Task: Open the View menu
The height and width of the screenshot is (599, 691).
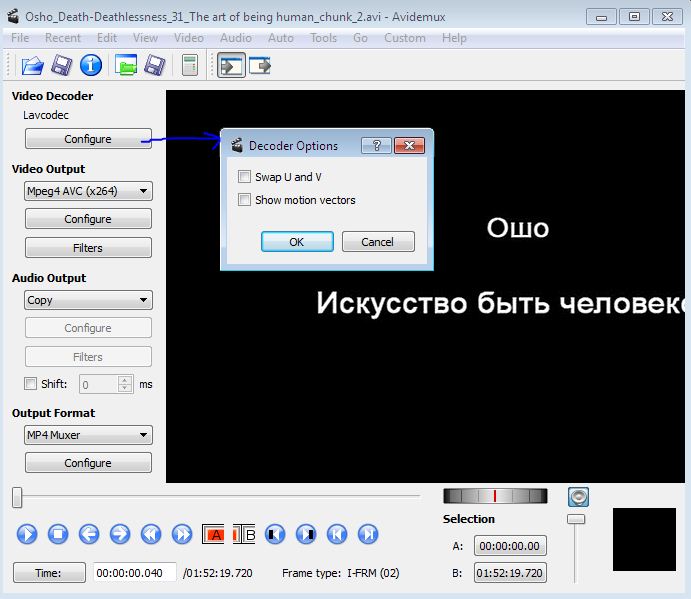Action: click(145, 38)
